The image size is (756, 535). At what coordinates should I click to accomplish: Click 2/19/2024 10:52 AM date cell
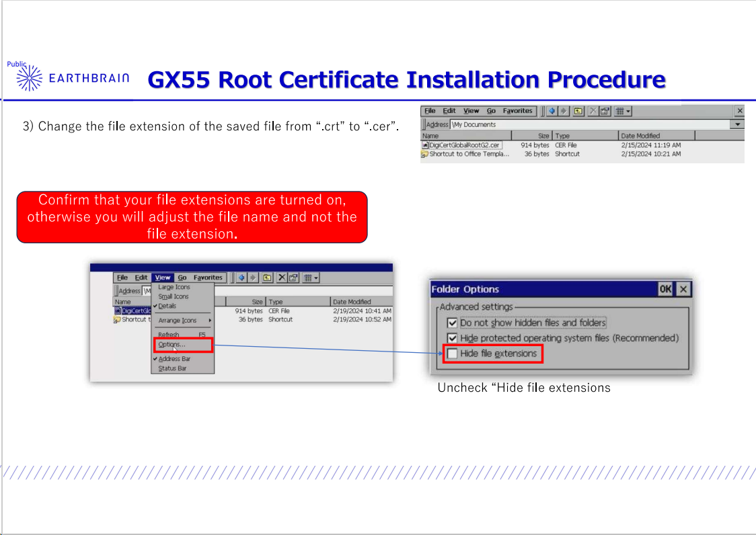(x=362, y=319)
